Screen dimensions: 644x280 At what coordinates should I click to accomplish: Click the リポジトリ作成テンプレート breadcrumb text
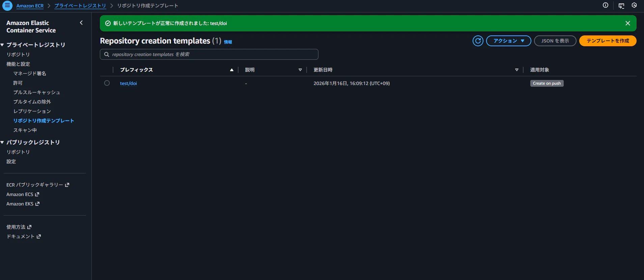[x=148, y=6]
